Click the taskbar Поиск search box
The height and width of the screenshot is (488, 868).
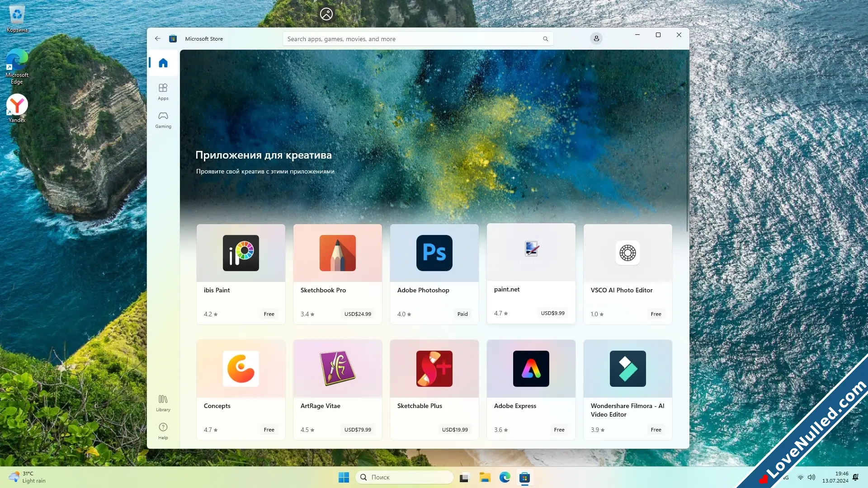pos(405,477)
